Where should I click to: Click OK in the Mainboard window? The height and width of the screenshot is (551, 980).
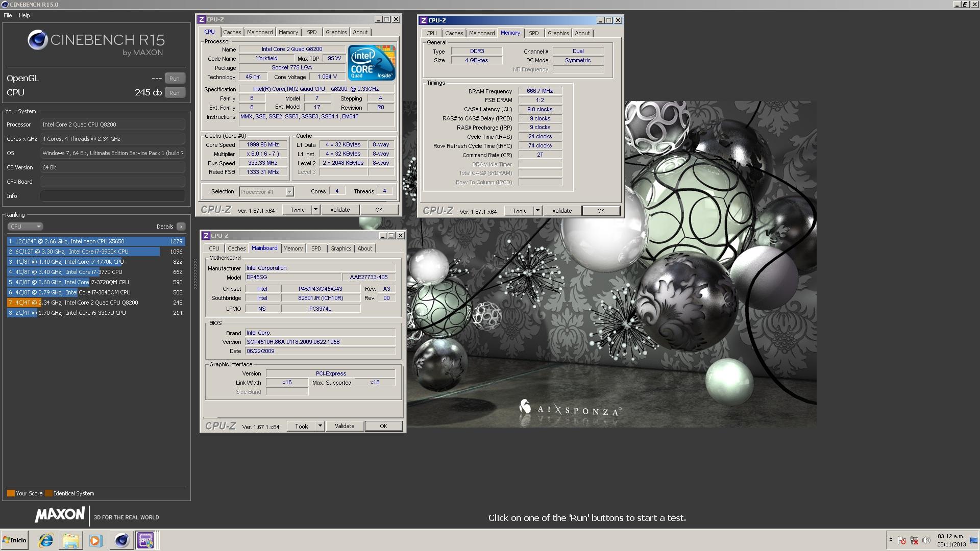[383, 426]
